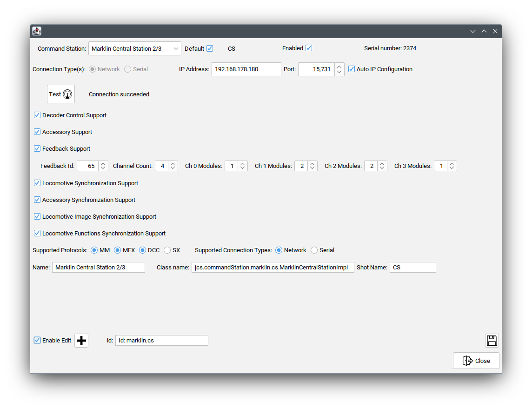Image resolution: width=532 pixels, height=409 pixels.
Task: Click the Channel Count value field
Action: (162, 166)
